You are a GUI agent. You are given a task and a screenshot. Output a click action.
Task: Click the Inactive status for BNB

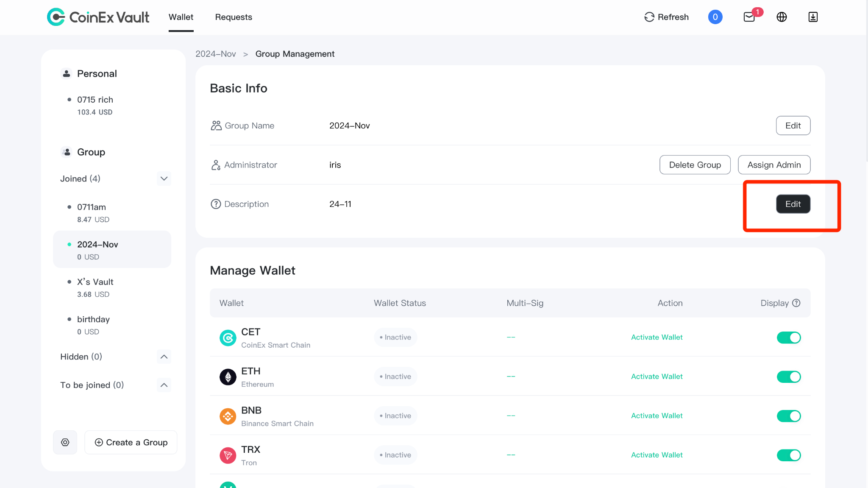(395, 416)
